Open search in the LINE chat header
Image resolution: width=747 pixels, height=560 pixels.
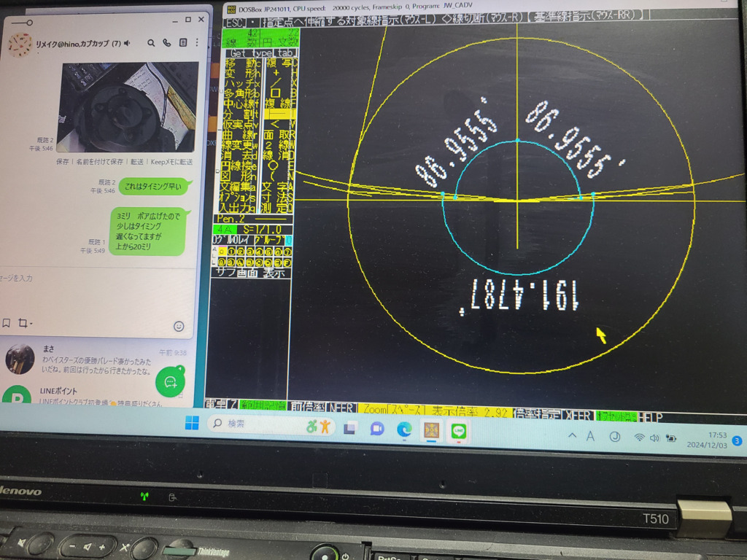click(x=151, y=43)
